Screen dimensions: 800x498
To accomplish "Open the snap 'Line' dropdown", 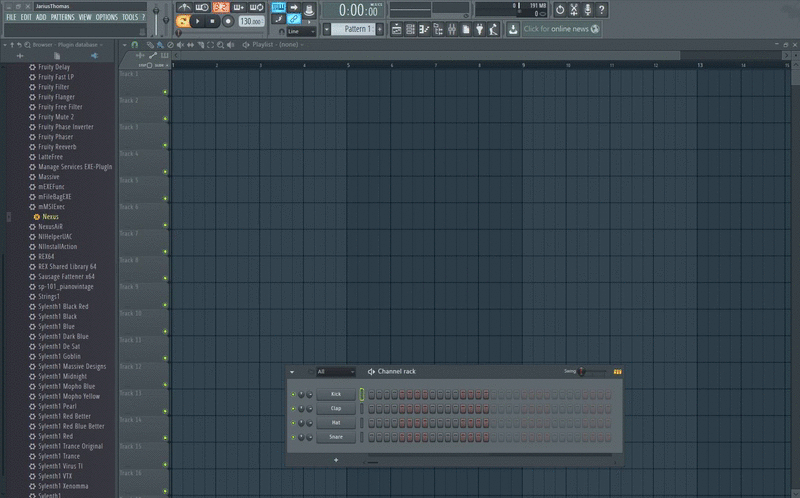I will click(301, 32).
